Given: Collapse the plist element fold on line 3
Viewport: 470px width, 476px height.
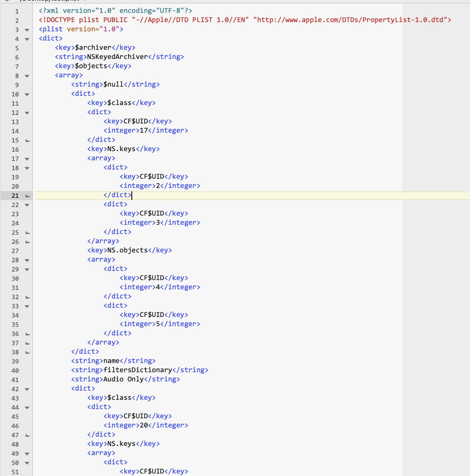Looking at the screenshot, I should pyautogui.click(x=27, y=30).
